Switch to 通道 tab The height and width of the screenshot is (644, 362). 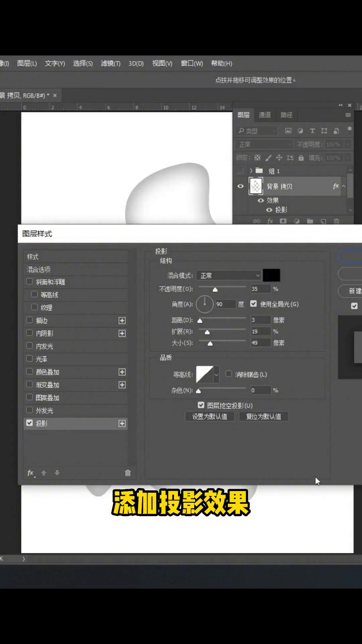click(264, 115)
